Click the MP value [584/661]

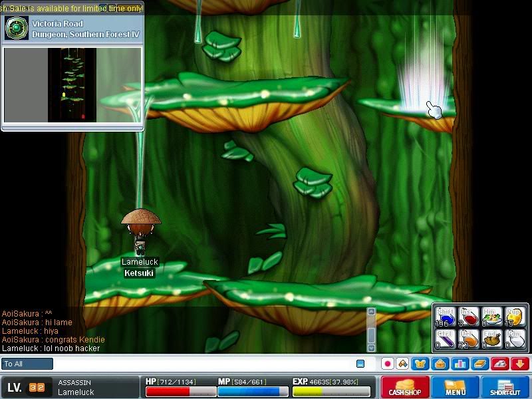249,382
